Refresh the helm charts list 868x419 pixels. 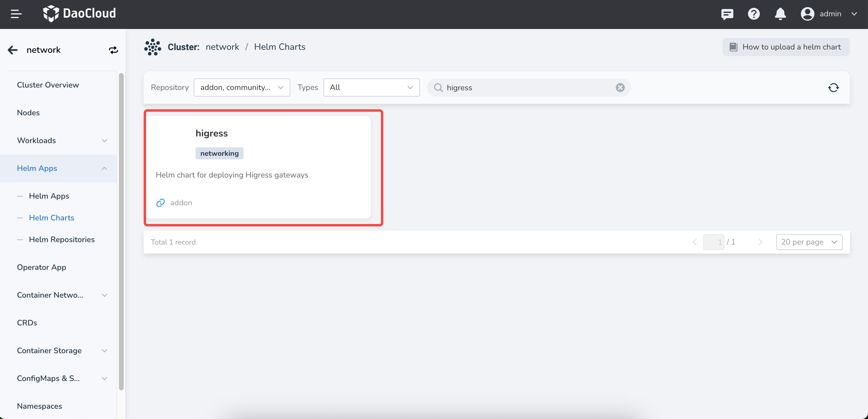[833, 88]
